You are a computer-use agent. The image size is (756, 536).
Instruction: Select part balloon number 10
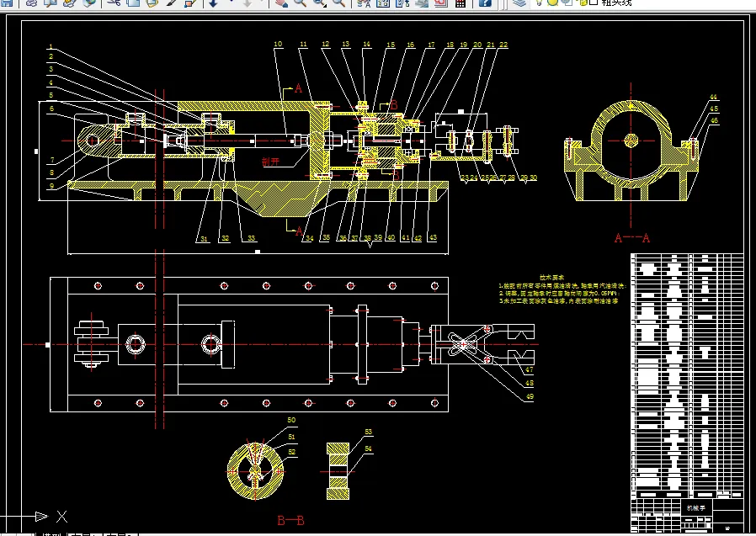278,44
